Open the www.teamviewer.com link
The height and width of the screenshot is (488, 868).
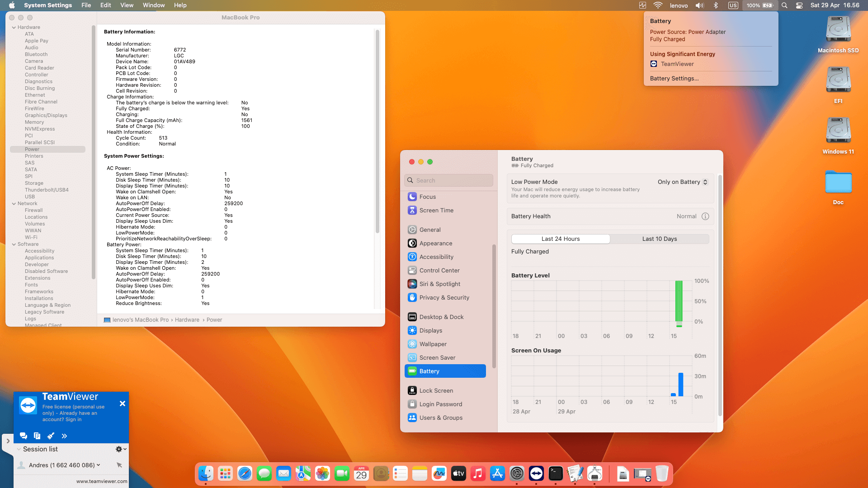[x=102, y=481]
